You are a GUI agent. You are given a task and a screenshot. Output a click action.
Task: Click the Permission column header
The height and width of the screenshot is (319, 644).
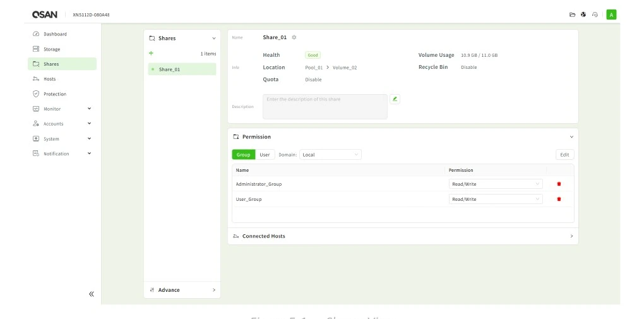(x=461, y=170)
